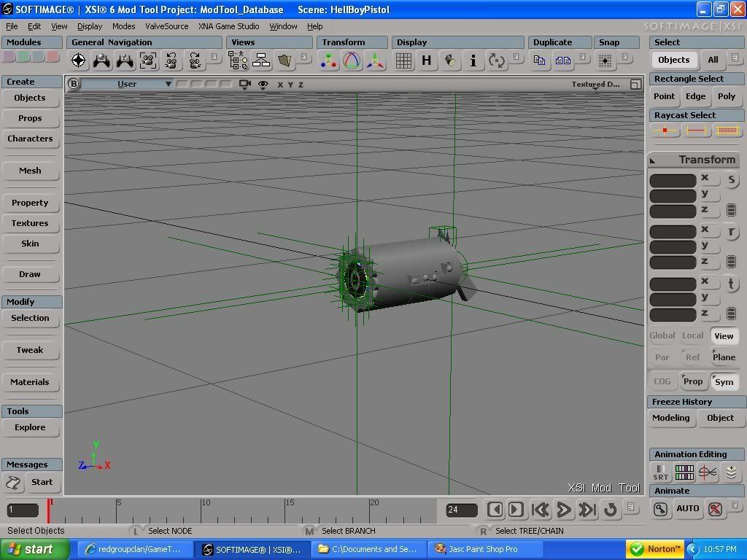Viewport: 747px width, 560px height.
Task: Open the Animation Editing menu
Action: 696,454
